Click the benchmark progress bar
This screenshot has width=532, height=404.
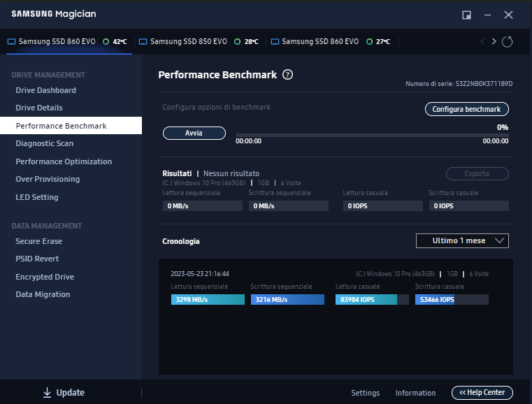pos(372,135)
